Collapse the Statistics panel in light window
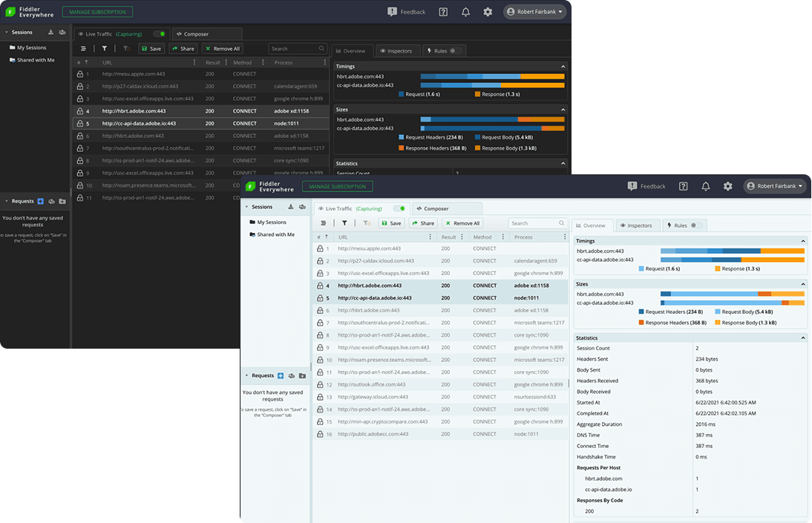The width and height of the screenshot is (812, 523). [802, 338]
